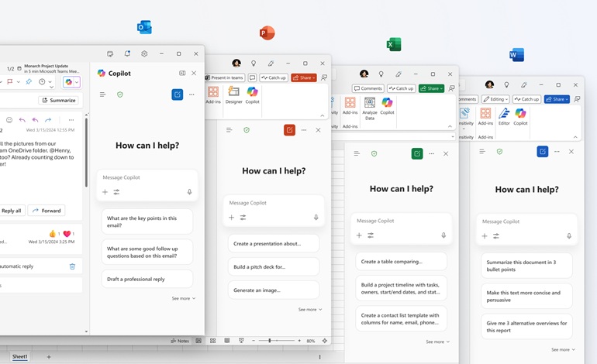
Task: Open the Editing mode dropdown in Word
Action: click(495, 99)
